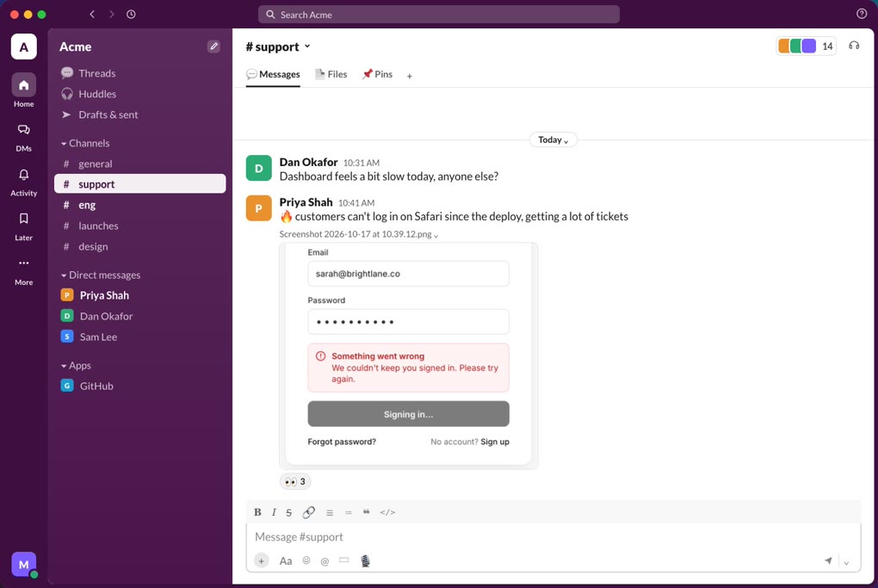The width and height of the screenshot is (878, 588).
Task: Open the #design channel
Action: [140, 246]
